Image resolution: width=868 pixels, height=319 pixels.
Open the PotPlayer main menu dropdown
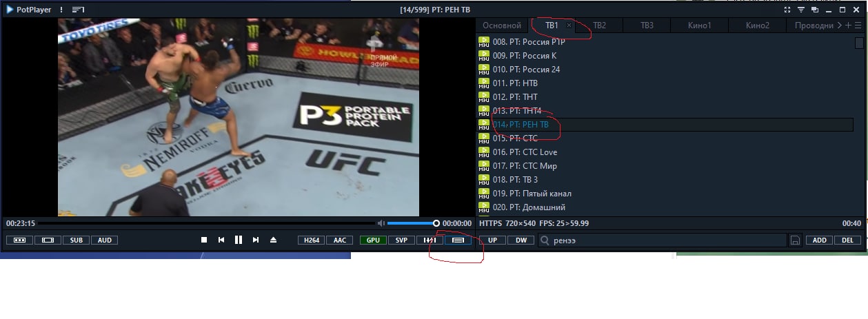pos(27,10)
